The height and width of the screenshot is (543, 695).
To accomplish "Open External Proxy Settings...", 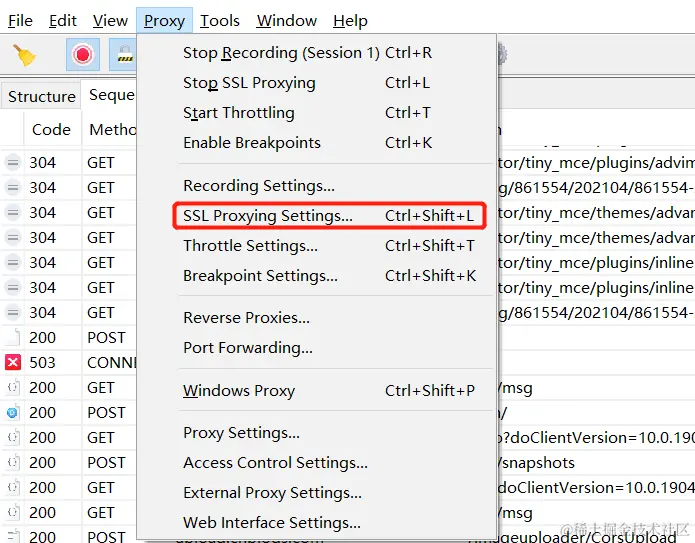I will 317,493.
